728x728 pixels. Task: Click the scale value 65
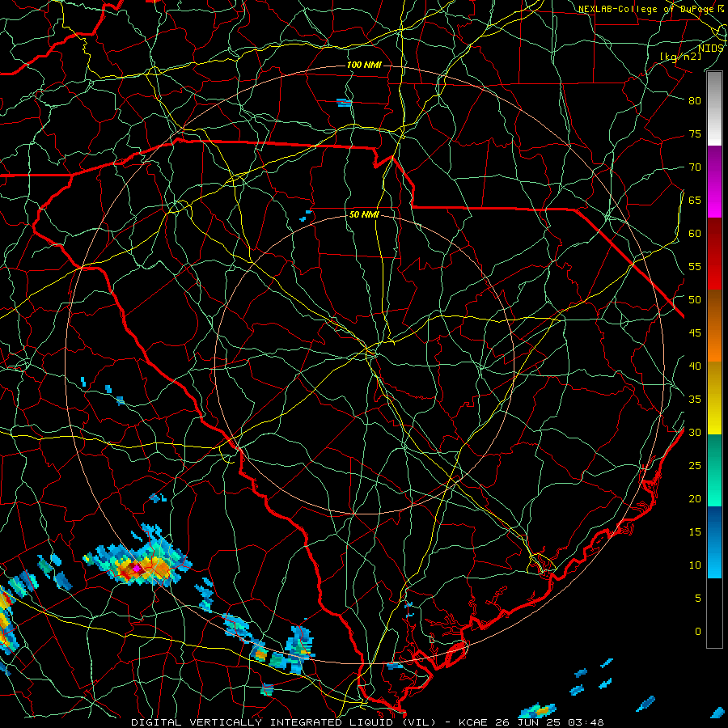click(x=695, y=201)
